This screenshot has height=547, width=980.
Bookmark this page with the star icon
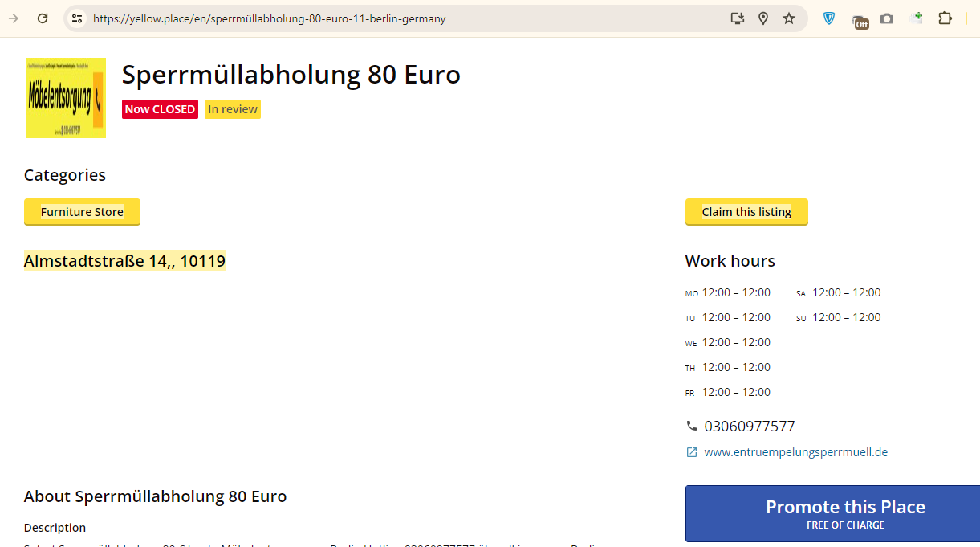point(789,18)
